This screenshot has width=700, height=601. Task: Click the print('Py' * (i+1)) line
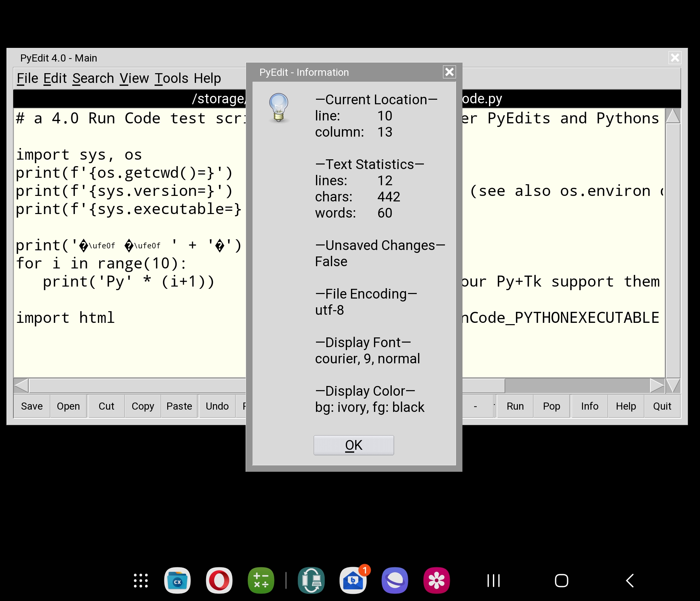pos(129,282)
